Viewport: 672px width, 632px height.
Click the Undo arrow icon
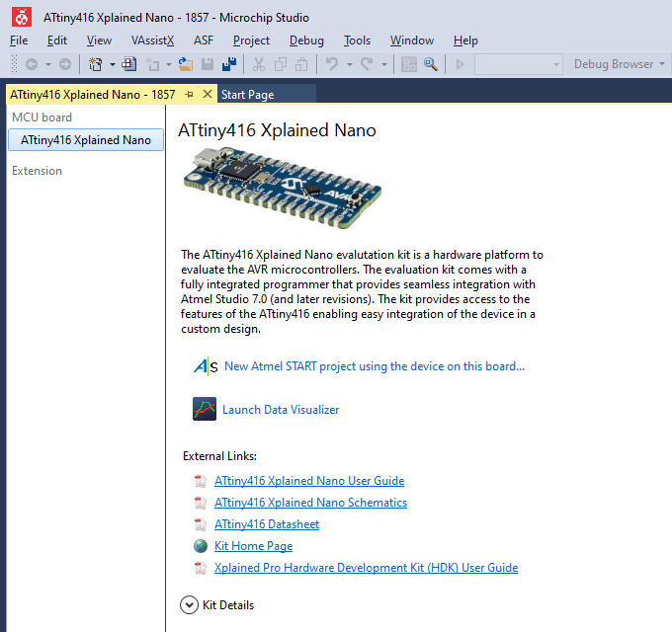tap(332, 64)
